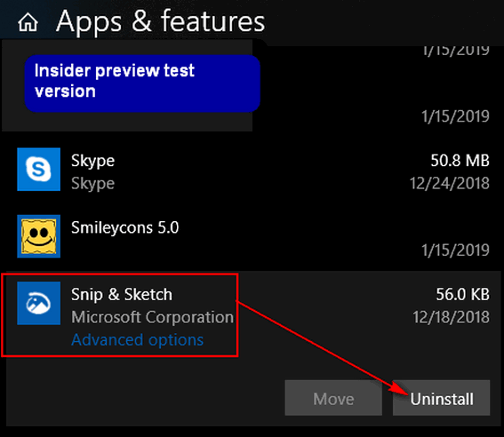Click the Home icon beside Apps & features
Screen dimensions: 504x437
(x=28, y=22)
